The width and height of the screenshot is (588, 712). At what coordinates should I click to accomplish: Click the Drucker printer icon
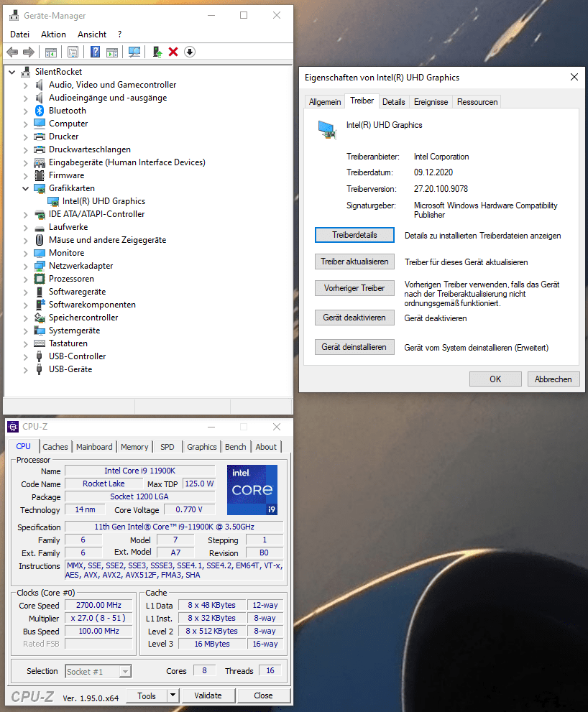click(40, 137)
